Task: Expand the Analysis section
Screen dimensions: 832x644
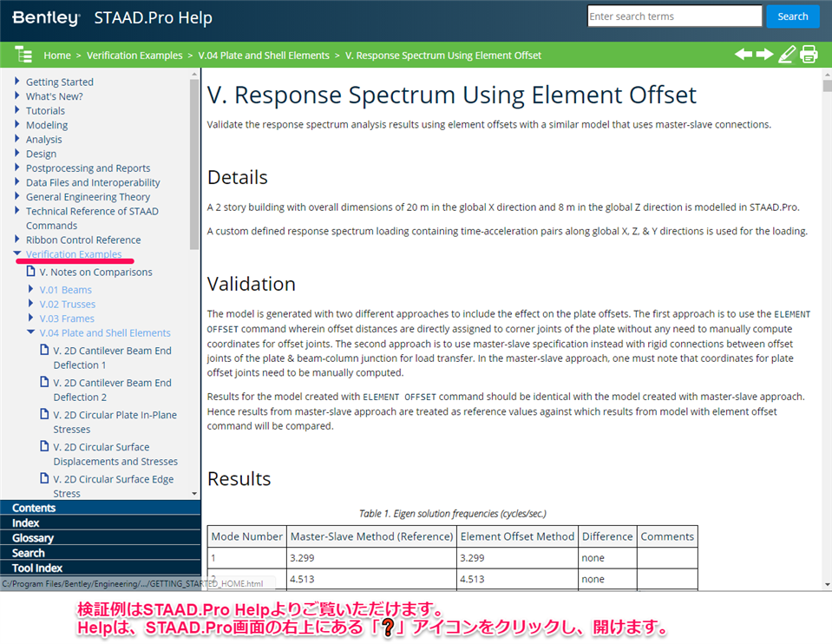Action: (17, 139)
